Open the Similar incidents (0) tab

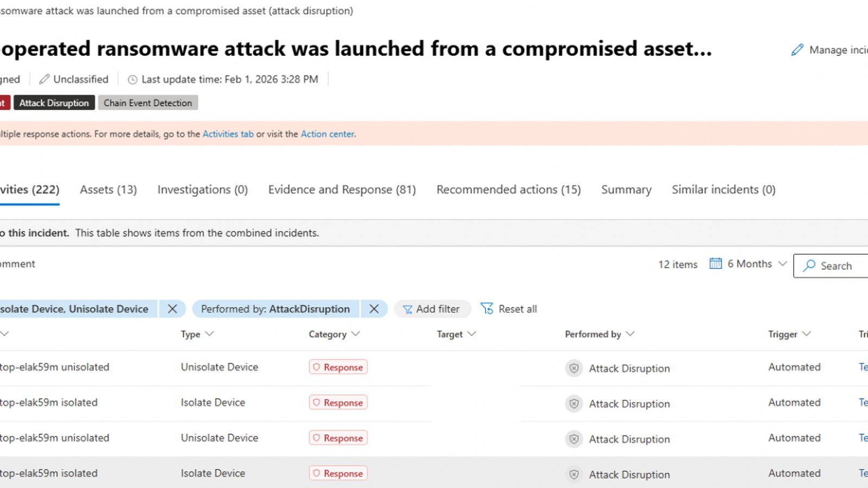(x=724, y=190)
